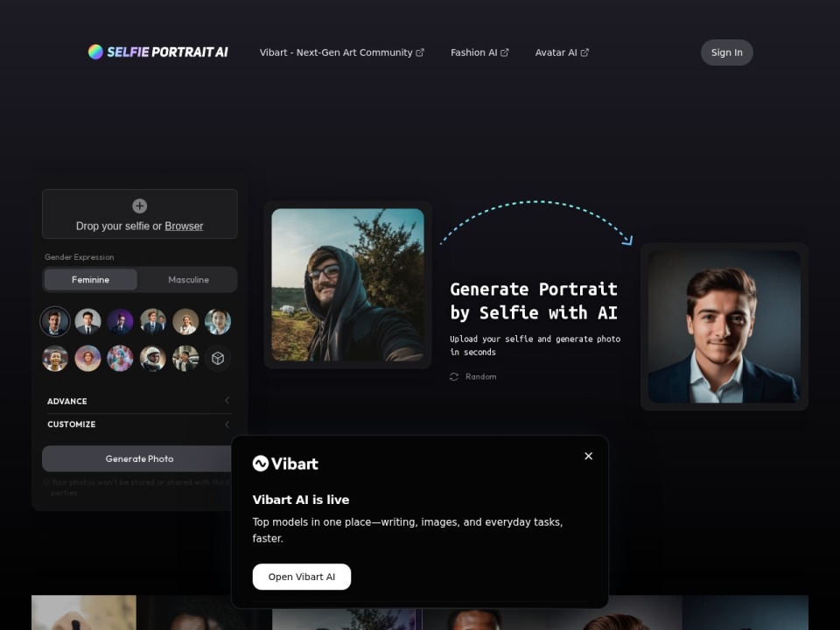Click the plus icon in the selfie drop zone
The image size is (840, 630).
pos(140,206)
